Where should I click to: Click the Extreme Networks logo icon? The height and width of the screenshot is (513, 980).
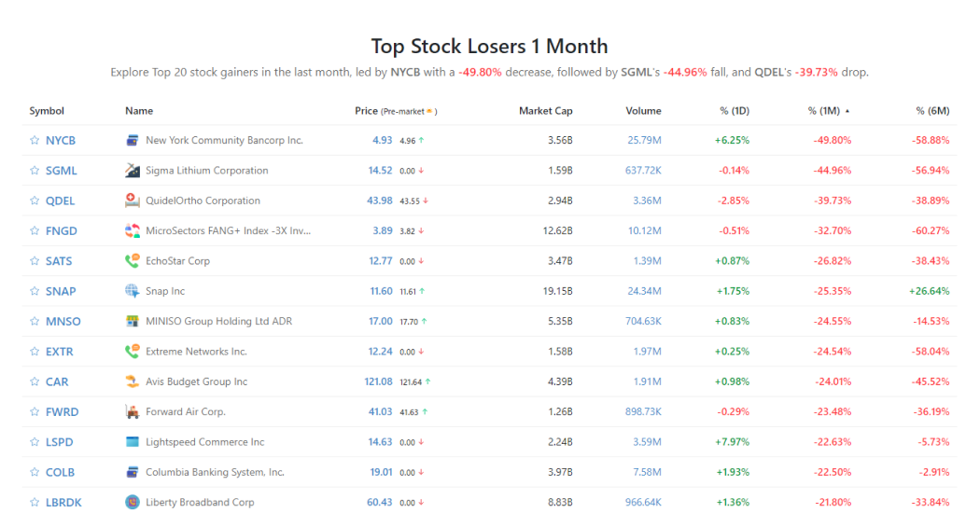[x=132, y=351]
